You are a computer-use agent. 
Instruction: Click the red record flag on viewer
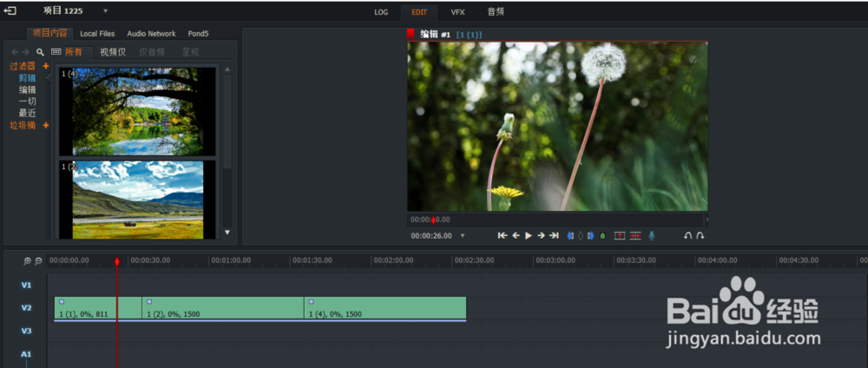[x=411, y=34]
